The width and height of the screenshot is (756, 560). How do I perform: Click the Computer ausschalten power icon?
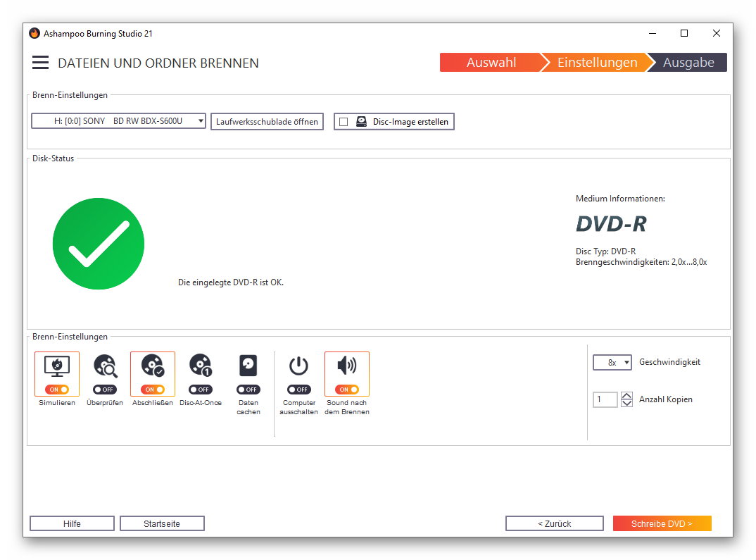(x=298, y=366)
